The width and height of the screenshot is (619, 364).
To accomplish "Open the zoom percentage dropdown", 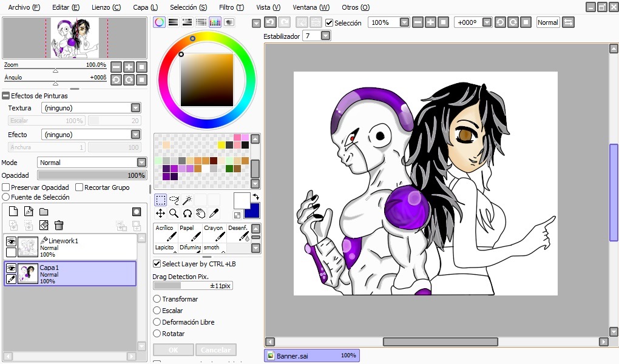I will (404, 22).
